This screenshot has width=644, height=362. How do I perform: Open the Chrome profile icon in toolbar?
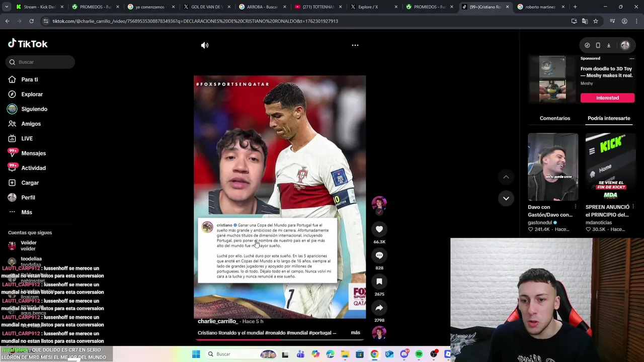pyautogui.click(x=624, y=21)
